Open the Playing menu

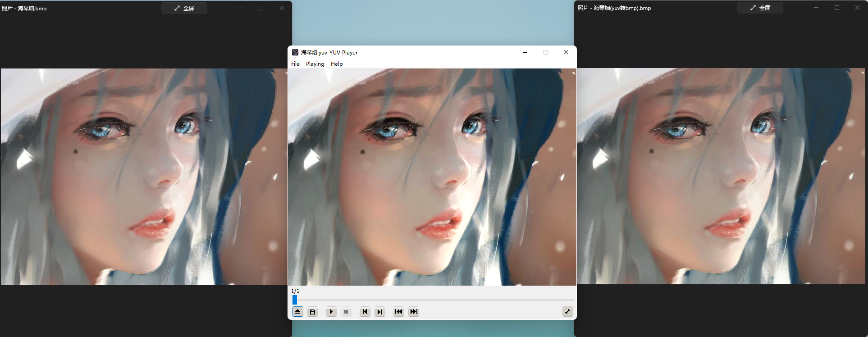[x=315, y=64]
